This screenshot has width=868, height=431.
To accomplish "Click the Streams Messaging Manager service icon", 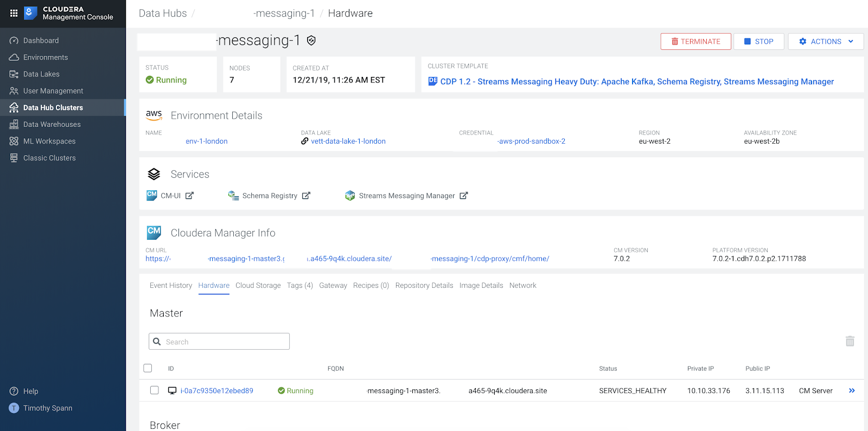I will [350, 196].
